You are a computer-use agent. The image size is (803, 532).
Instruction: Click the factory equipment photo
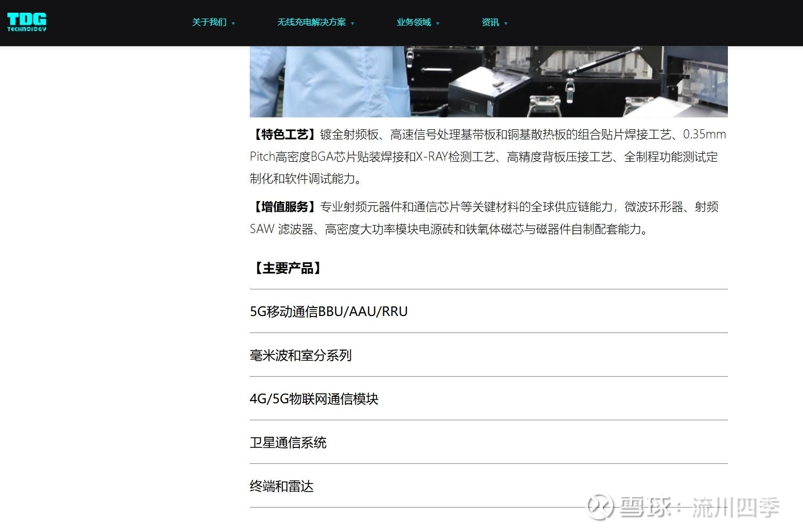click(x=489, y=81)
